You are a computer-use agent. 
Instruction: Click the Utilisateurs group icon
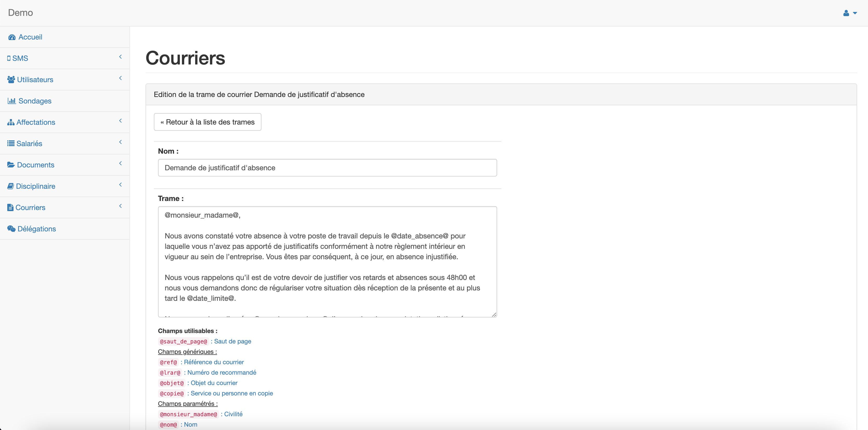tap(11, 80)
